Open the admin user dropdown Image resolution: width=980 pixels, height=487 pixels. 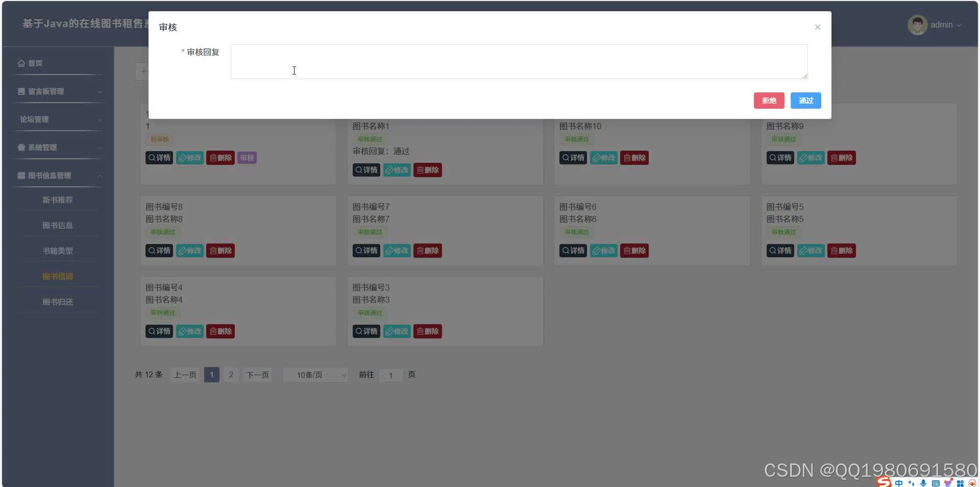click(946, 25)
